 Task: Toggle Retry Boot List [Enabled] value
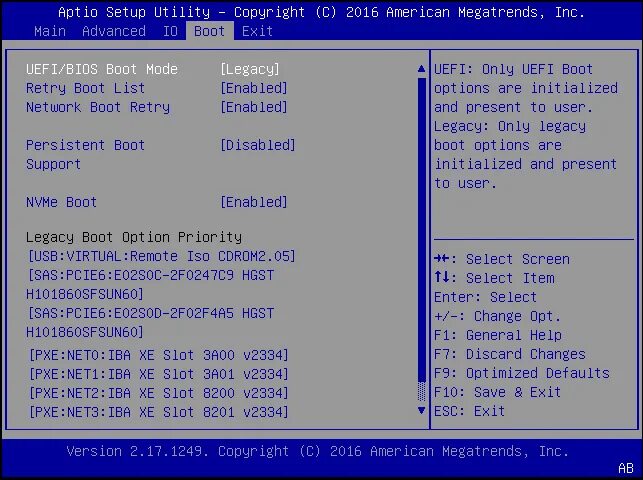click(254, 88)
